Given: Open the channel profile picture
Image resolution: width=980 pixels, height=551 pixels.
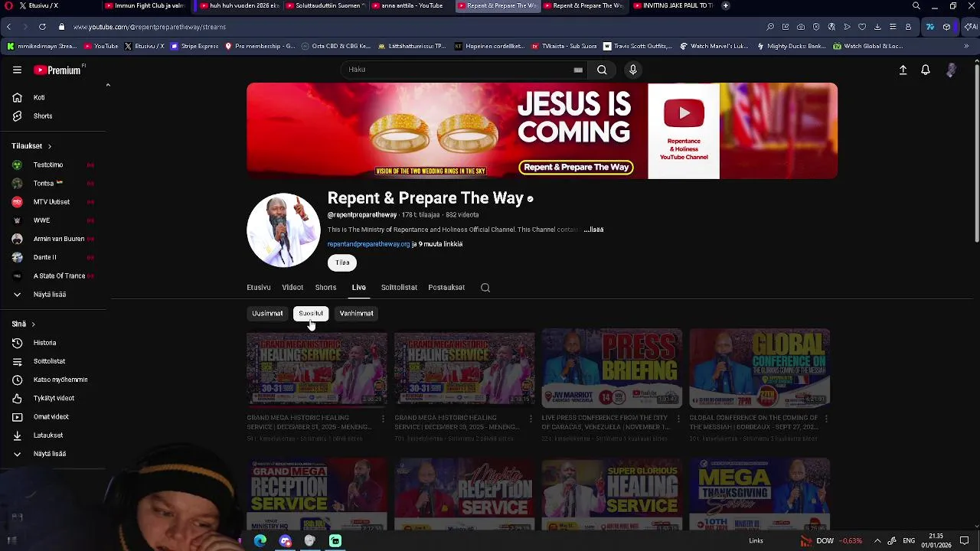Looking at the screenshot, I should click(x=283, y=230).
